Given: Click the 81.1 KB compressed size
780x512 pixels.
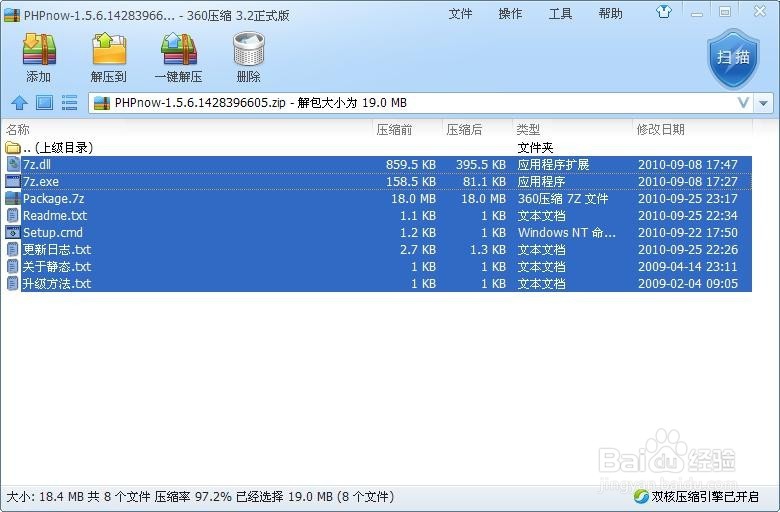Looking at the screenshot, I should pyautogui.click(x=484, y=182).
